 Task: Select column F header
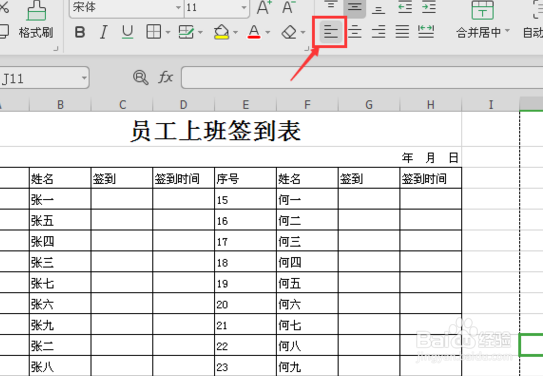pos(307,105)
